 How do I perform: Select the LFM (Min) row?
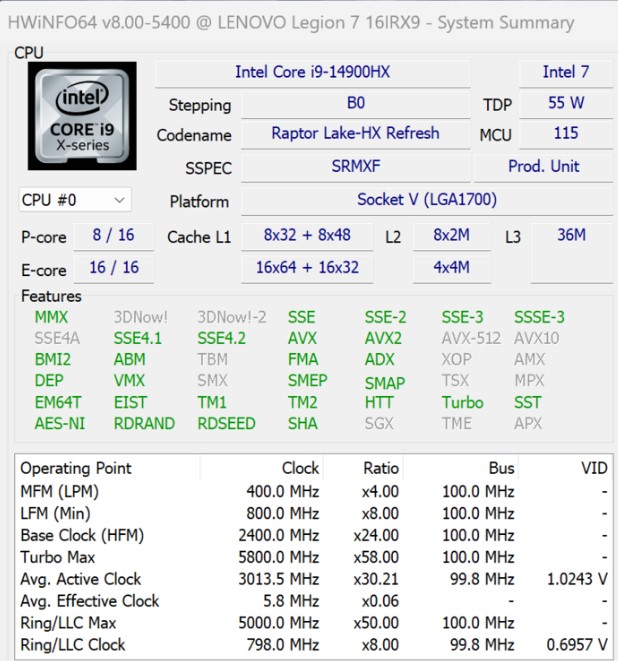[x=314, y=513]
